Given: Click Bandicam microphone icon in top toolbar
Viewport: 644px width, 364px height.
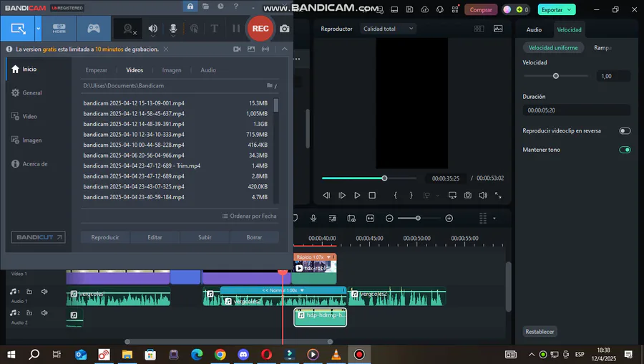Looking at the screenshot, I should 173,29.
